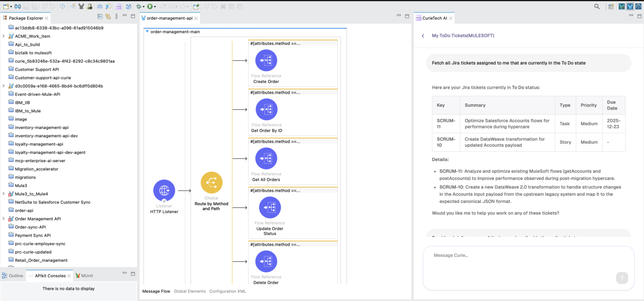Click the Open Perspective icon
Screen dimensions: 644x301
coord(611,6)
